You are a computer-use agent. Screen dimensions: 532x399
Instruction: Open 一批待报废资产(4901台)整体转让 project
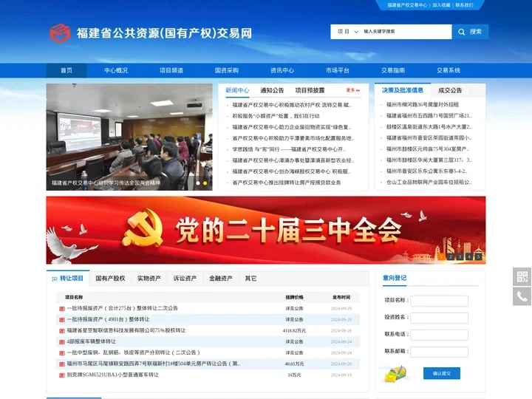click(108, 319)
